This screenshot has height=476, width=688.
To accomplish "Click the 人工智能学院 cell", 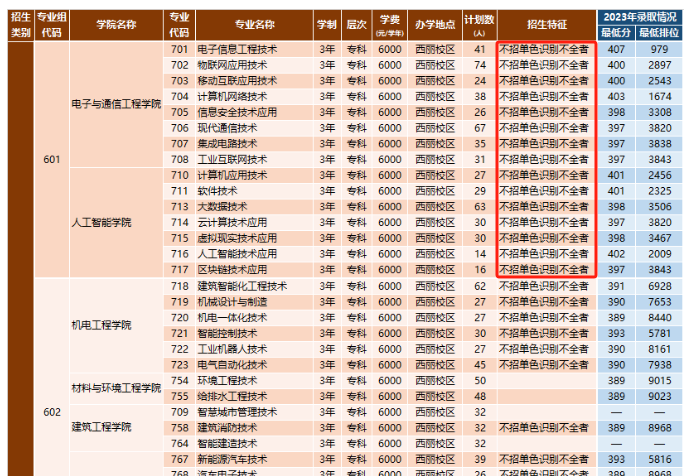I will 116,222.
